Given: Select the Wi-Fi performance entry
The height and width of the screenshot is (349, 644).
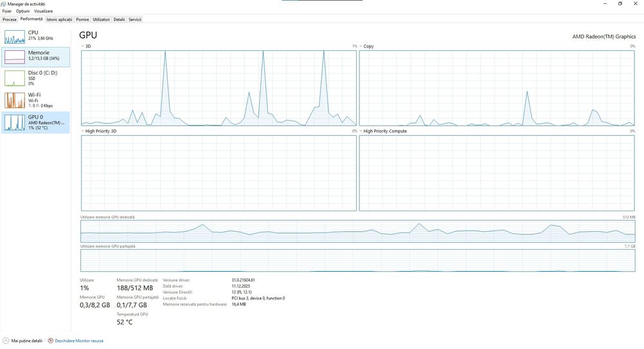Looking at the screenshot, I should coord(35,100).
